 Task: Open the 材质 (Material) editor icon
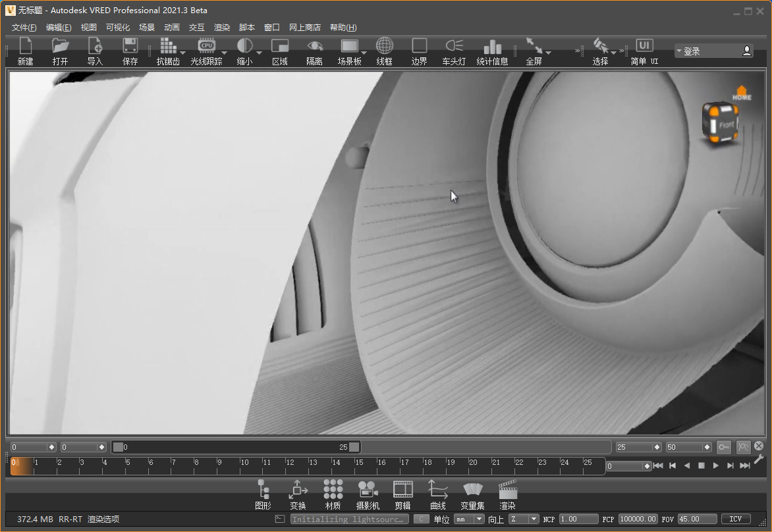pyautogui.click(x=333, y=490)
